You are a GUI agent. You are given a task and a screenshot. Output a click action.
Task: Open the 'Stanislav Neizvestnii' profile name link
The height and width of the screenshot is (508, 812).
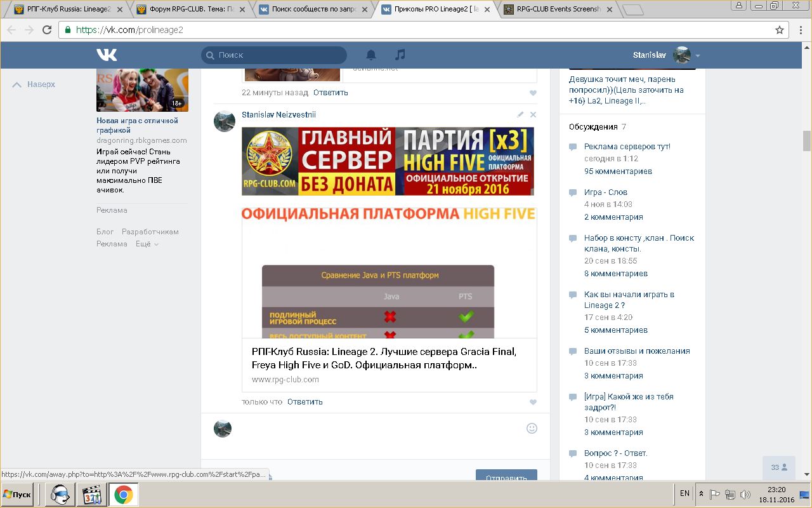pos(278,115)
